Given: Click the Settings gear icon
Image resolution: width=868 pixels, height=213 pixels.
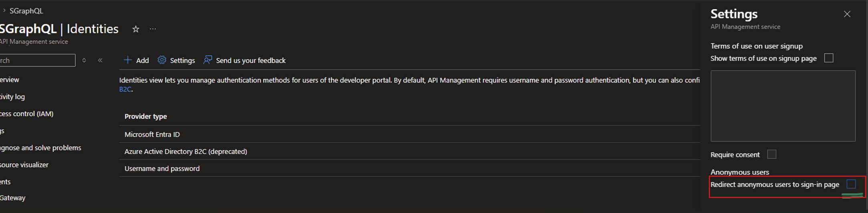Looking at the screenshot, I should pyautogui.click(x=162, y=60).
